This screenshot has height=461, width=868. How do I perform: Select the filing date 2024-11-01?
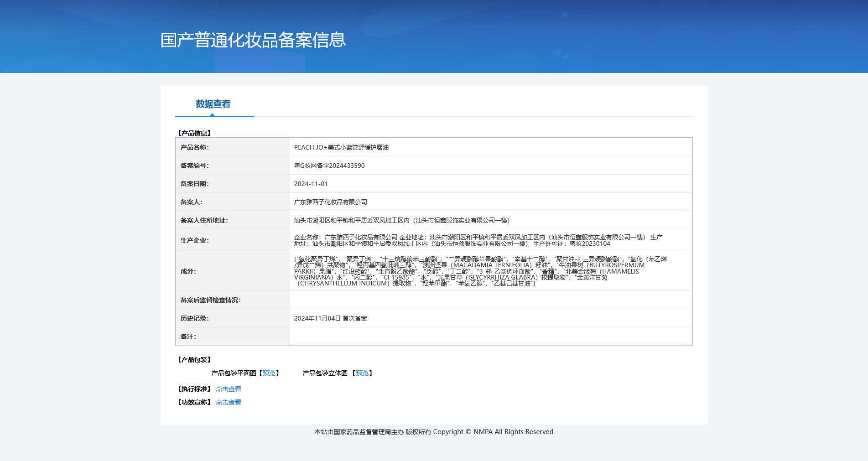tap(311, 184)
